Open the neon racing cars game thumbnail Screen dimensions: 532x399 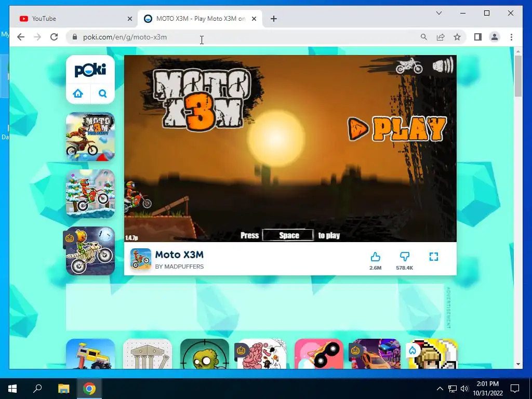[376, 353]
